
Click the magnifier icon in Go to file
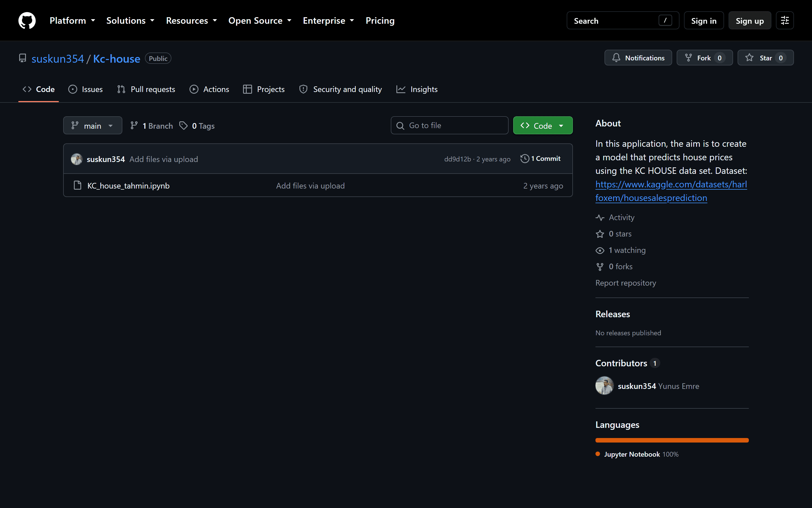click(x=400, y=126)
